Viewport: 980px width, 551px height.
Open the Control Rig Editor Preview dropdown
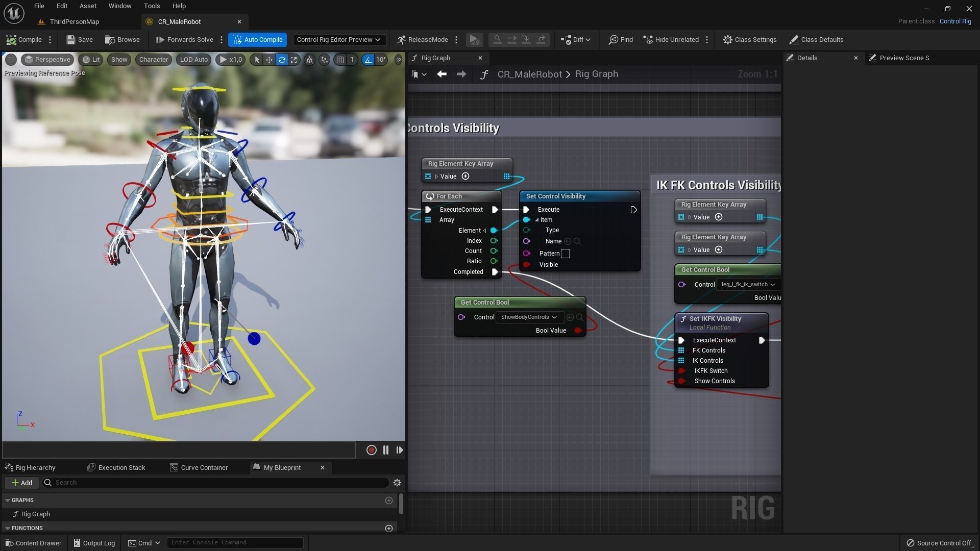tap(338, 40)
